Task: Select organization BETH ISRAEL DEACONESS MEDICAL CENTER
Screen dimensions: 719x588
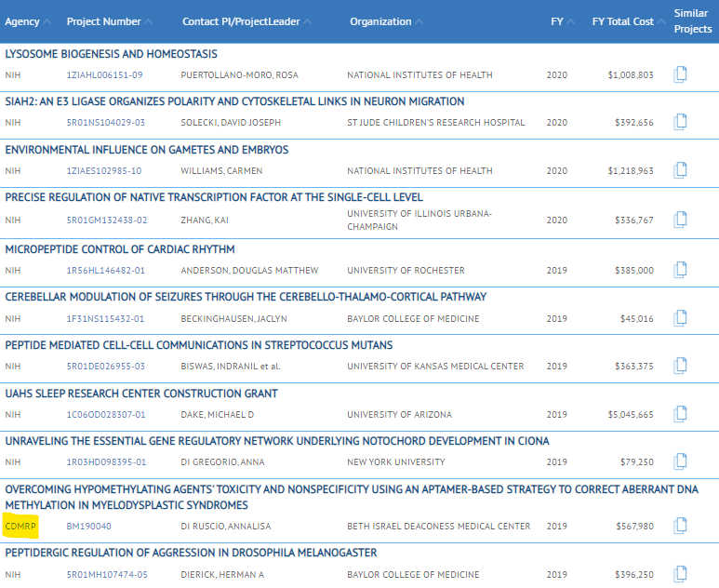Action: [x=439, y=526]
